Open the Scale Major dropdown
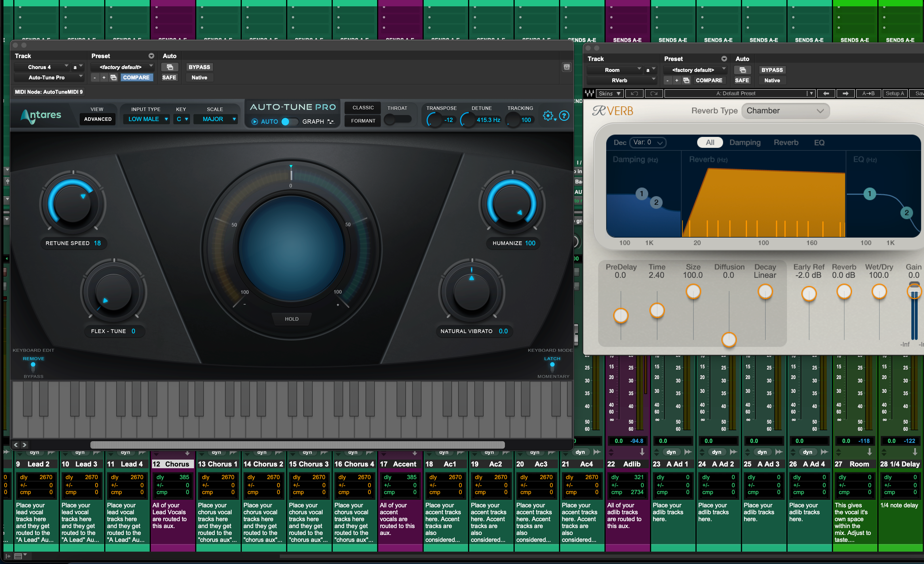The width and height of the screenshot is (924, 564). 216,119
